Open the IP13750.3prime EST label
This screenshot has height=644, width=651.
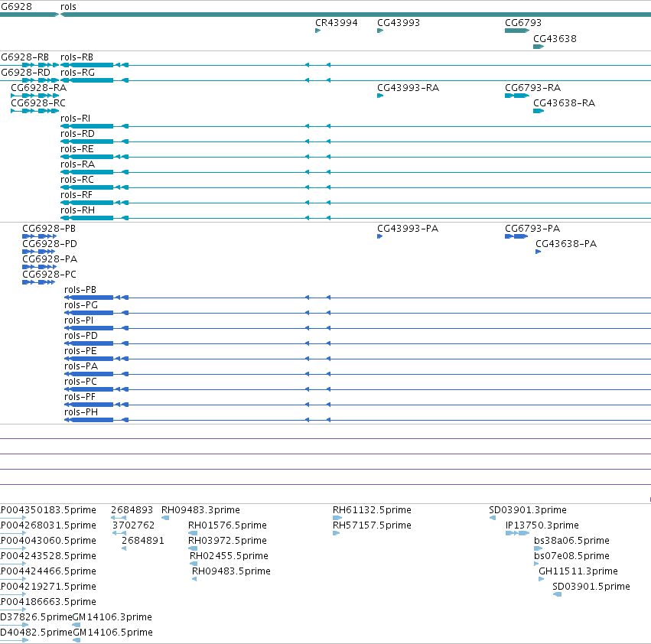pyautogui.click(x=542, y=525)
